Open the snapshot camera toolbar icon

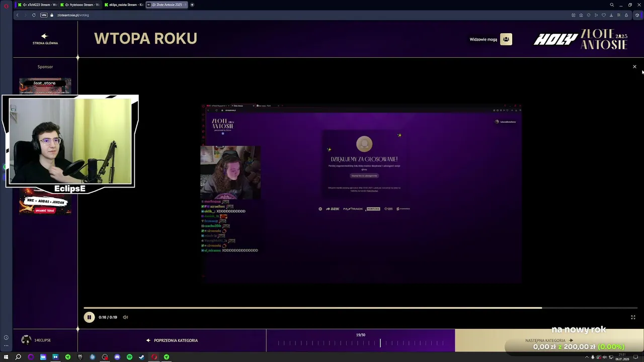pyautogui.click(x=581, y=15)
